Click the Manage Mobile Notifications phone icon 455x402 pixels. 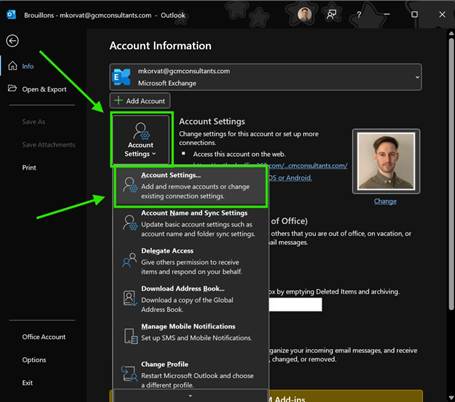(130, 336)
